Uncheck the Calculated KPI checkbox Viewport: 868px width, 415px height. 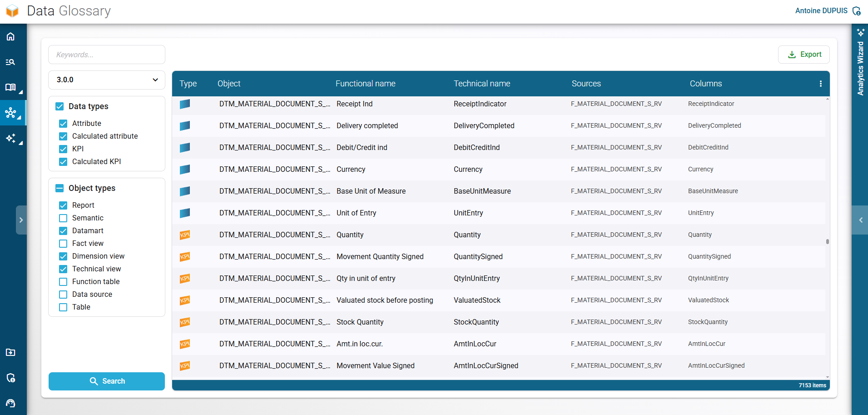coord(63,162)
